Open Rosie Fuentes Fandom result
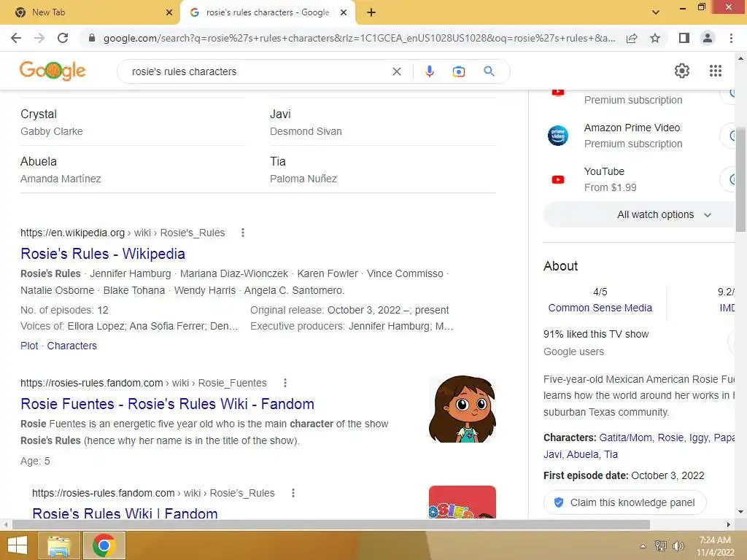 pyautogui.click(x=167, y=404)
